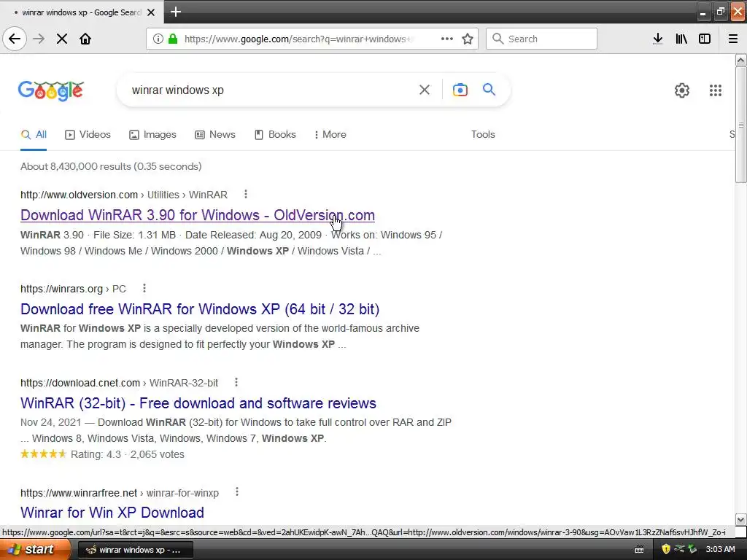Screen dimensions: 747x560
Task: Open the Windows Start button
Action: click(34, 550)
